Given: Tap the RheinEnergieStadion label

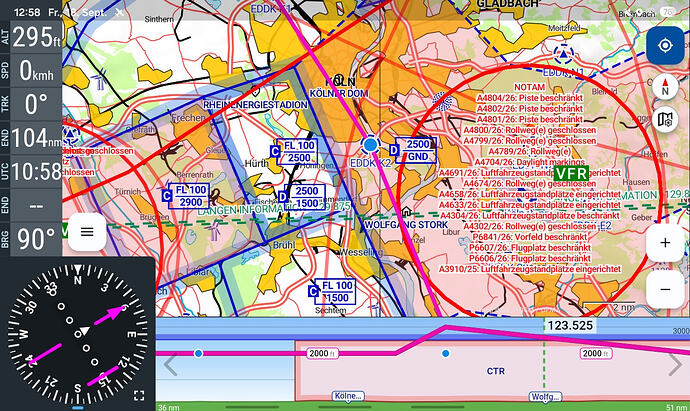Looking at the screenshot, I should point(255,105).
